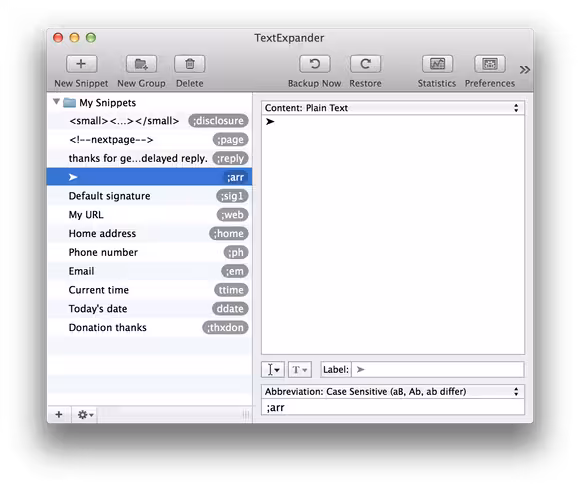The width and height of the screenshot is (580, 488).
Task: Click the New Snippet plus icon
Action: pyautogui.click(x=81, y=64)
